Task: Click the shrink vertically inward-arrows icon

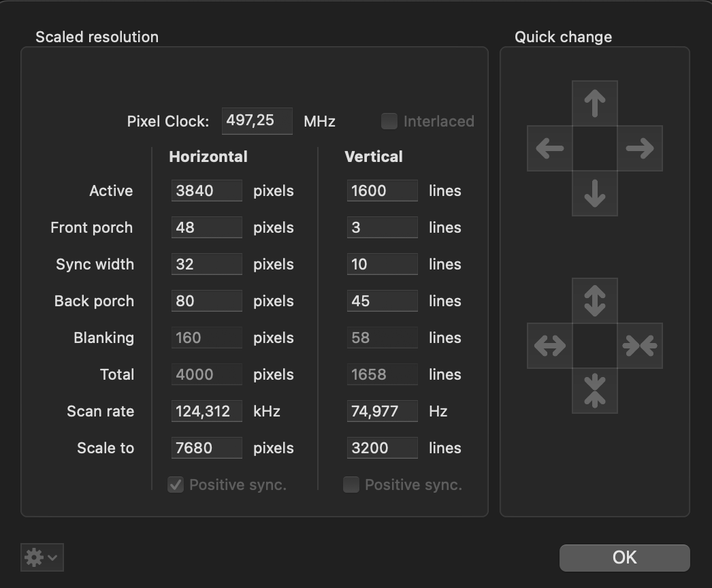Action: click(595, 391)
